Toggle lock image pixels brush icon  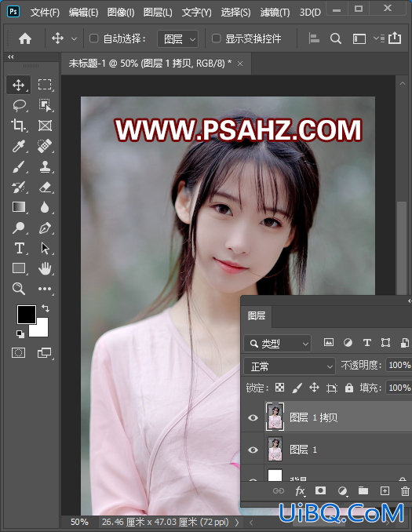pos(297,388)
